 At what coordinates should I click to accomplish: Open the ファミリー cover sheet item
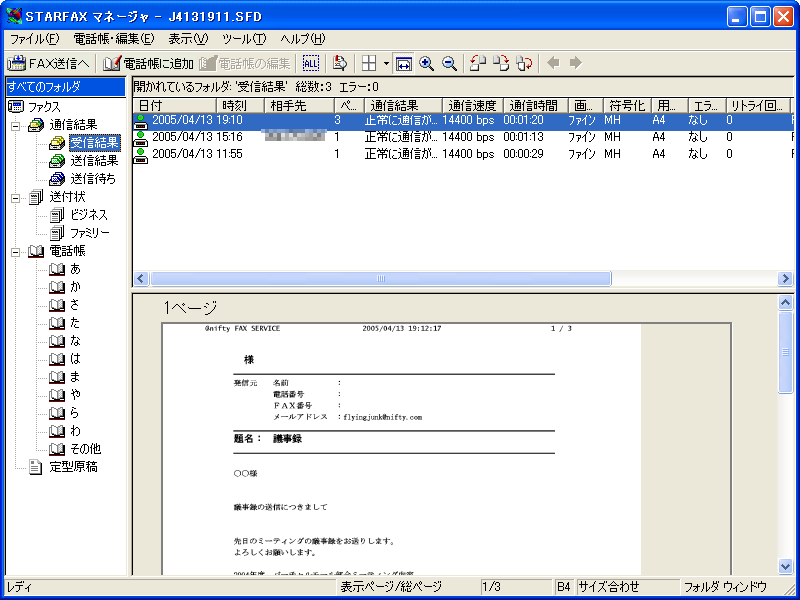tap(90, 233)
